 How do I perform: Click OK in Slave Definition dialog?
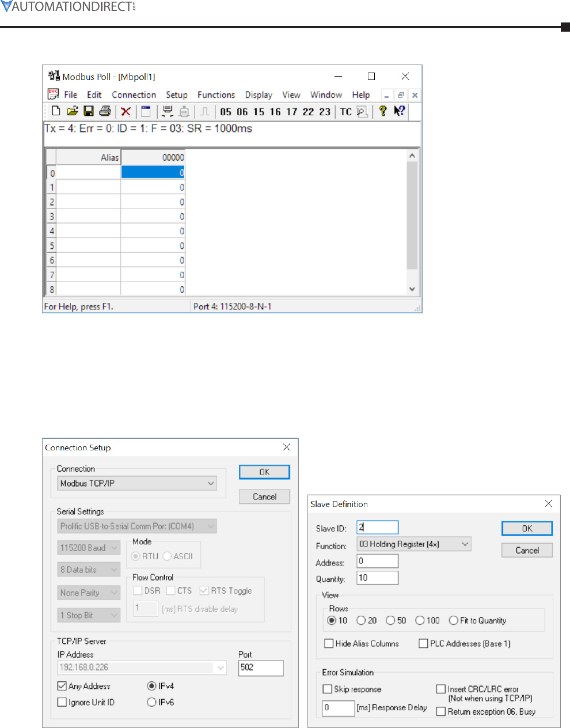tap(527, 528)
